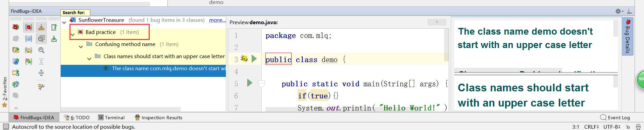Click 'package com.mlq;' code line

click(298, 36)
